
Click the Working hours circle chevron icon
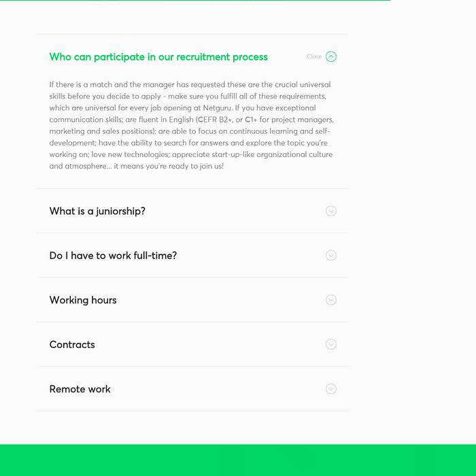click(x=331, y=300)
